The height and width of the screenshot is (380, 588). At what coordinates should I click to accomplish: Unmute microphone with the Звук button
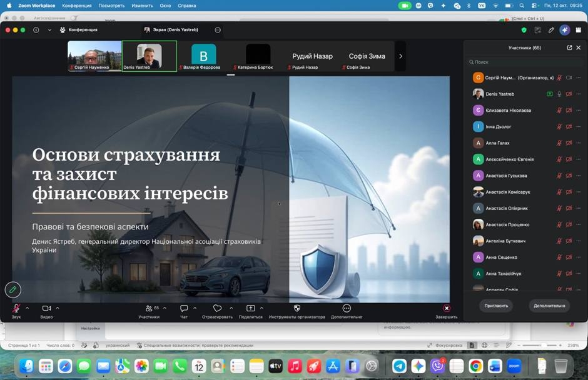pos(16,311)
